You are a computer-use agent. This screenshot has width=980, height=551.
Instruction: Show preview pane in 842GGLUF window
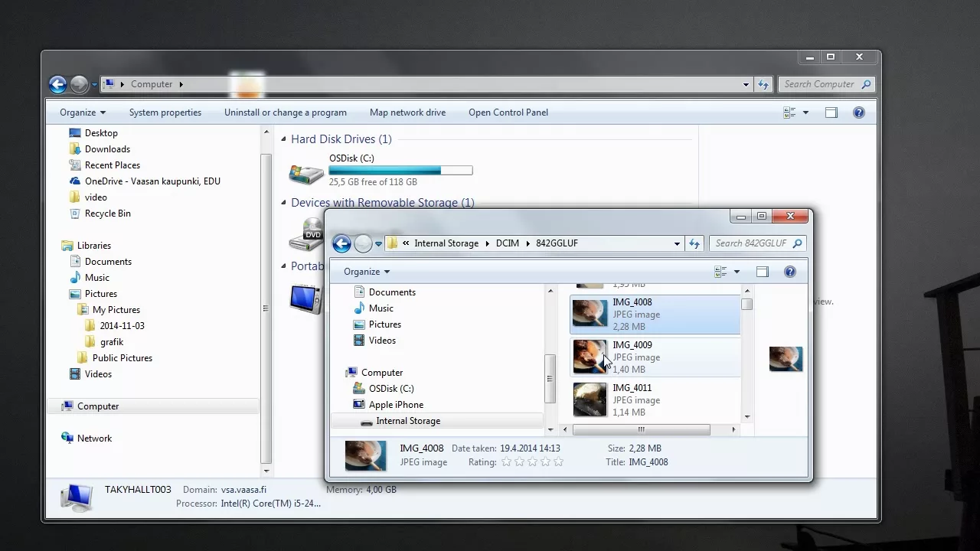click(763, 272)
